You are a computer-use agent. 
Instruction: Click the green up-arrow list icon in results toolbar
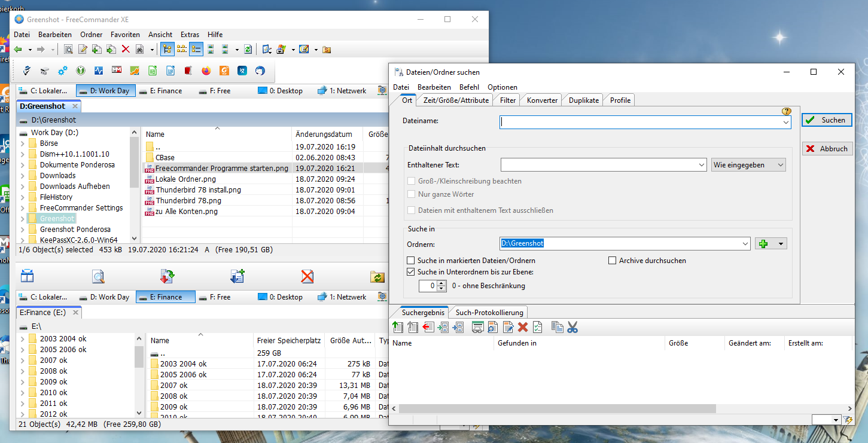398,327
